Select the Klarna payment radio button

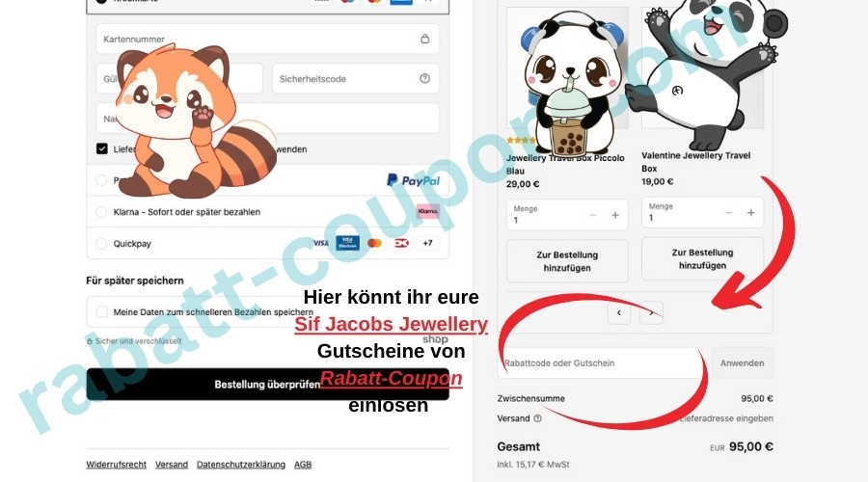point(102,212)
